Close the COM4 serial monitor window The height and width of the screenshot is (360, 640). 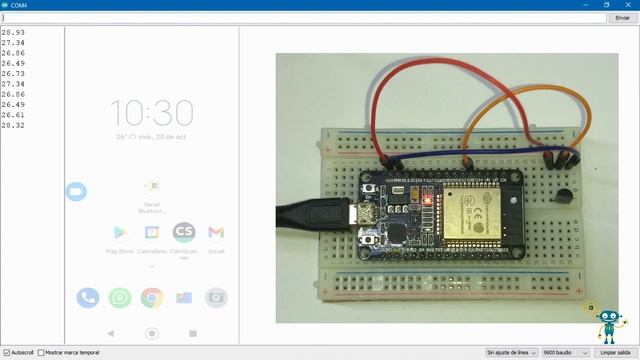628,5
